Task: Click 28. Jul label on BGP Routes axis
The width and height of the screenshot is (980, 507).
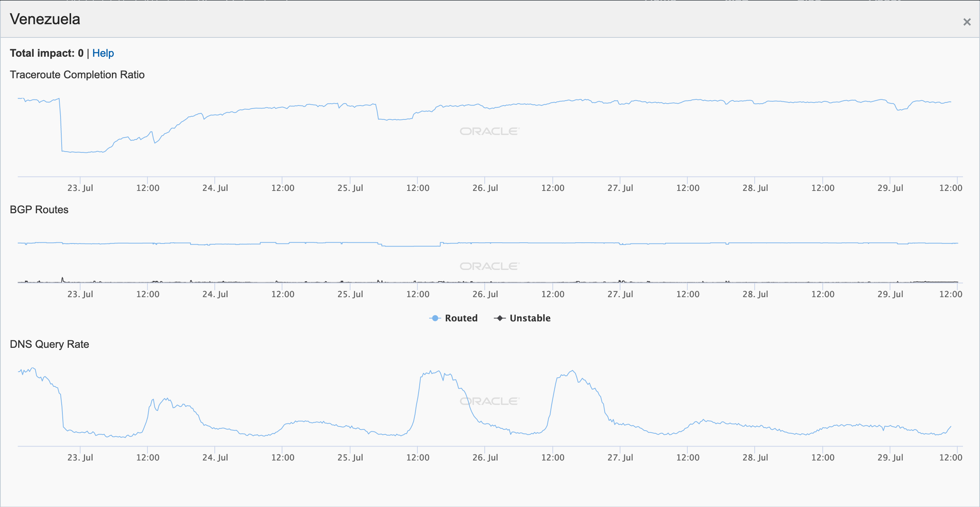Action: pos(755,294)
